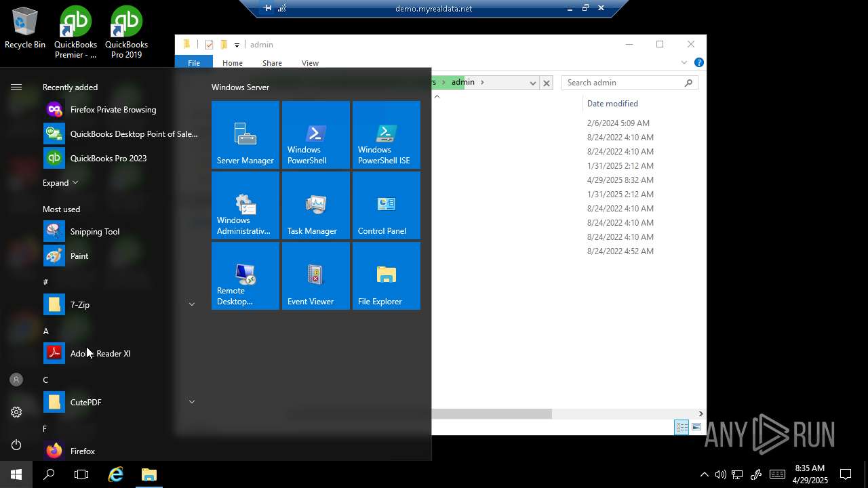868x488 pixels.
Task: Click horizontal scrollbar right arrow in Explorer
Action: click(x=701, y=413)
